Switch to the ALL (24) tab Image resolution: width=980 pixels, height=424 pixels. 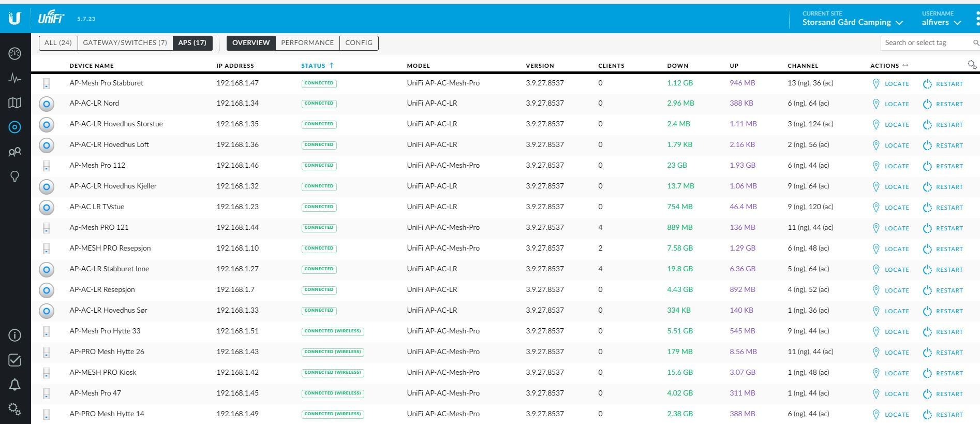coord(58,43)
